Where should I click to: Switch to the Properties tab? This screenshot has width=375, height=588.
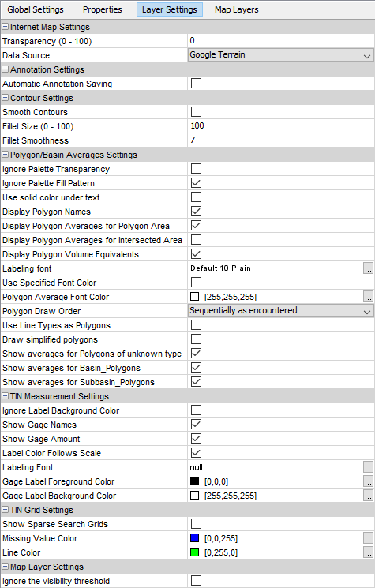tap(103, 9)
